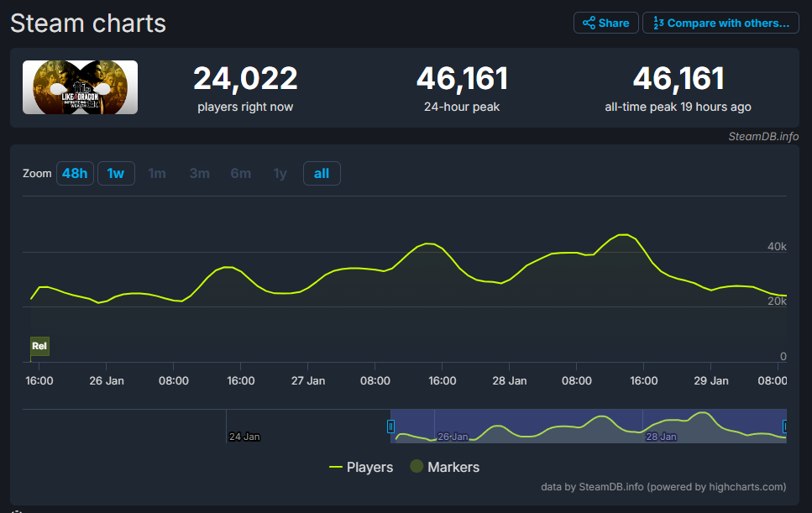The image size is (812, 513).
Task: Toggle the Markers legend series
Action: point(445,467)
